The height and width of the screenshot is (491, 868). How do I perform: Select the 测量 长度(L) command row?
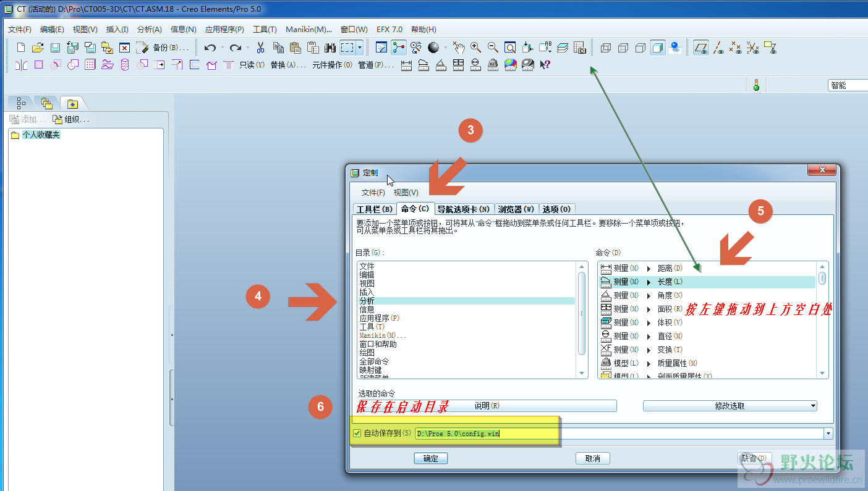707,282
